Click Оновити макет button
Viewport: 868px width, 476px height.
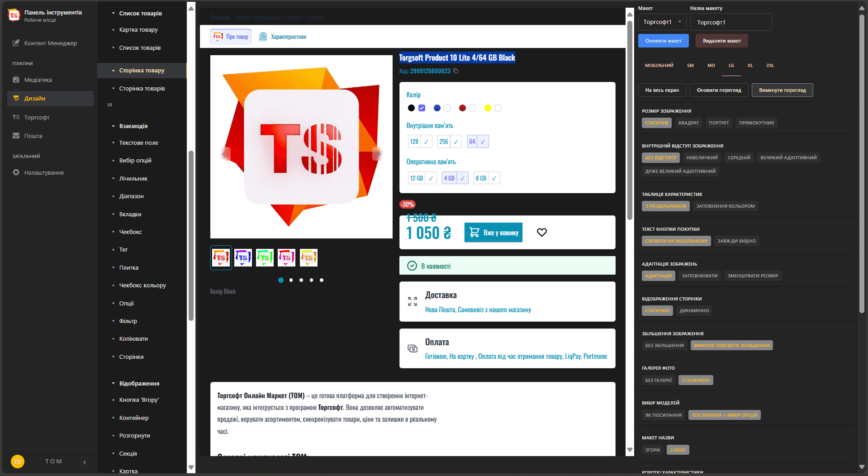(x=663, y=41)
